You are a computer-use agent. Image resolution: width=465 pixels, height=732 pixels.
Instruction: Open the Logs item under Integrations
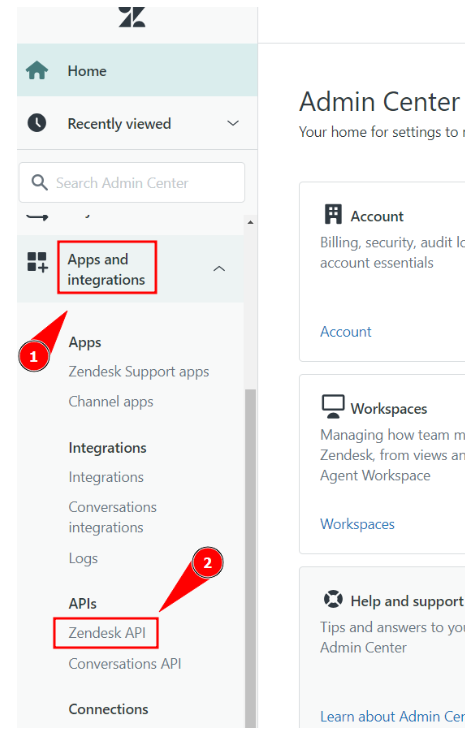(83, 558)
